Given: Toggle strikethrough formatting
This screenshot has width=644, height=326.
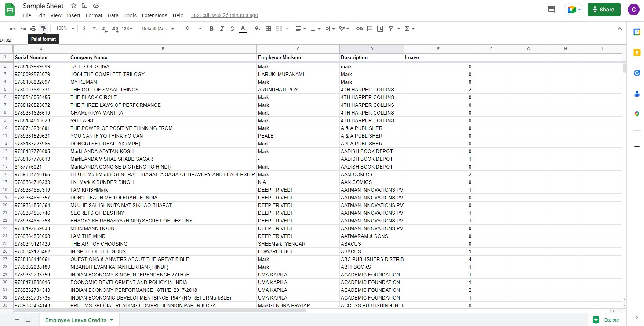Looking at the screenshot, I should (x=232, y=29).
